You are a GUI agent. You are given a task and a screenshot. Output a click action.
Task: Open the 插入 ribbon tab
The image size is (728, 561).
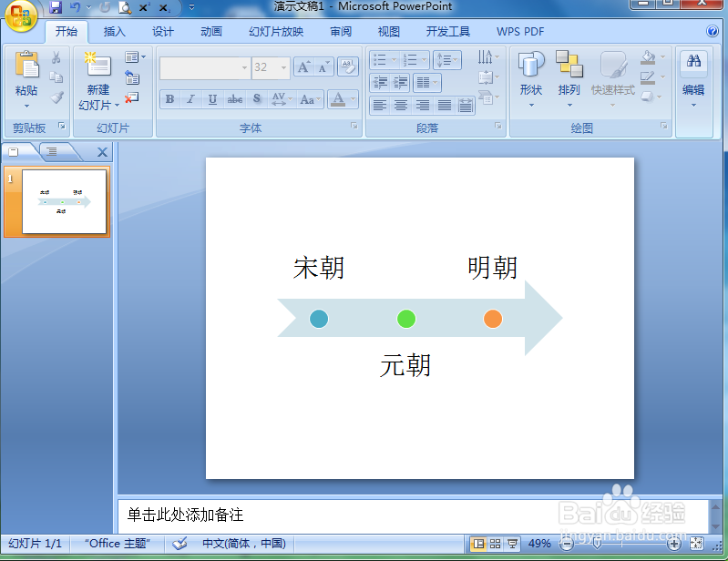pos(115,32)
